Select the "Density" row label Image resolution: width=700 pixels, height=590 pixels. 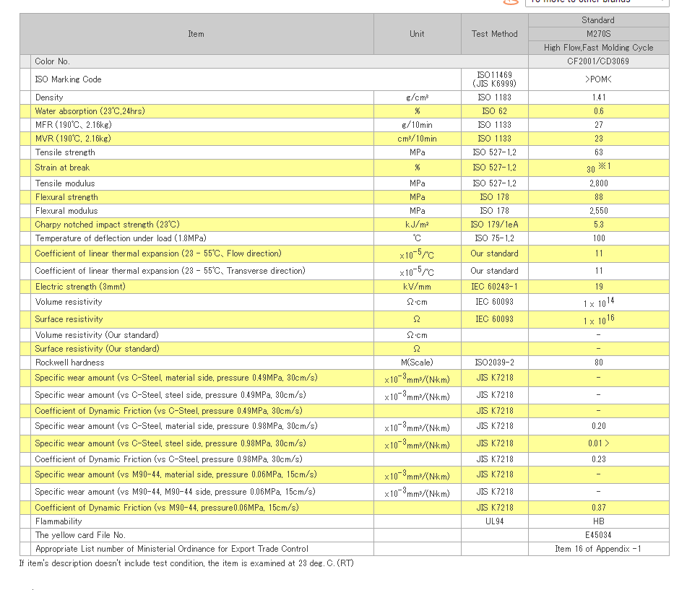[x=49, y=97]
